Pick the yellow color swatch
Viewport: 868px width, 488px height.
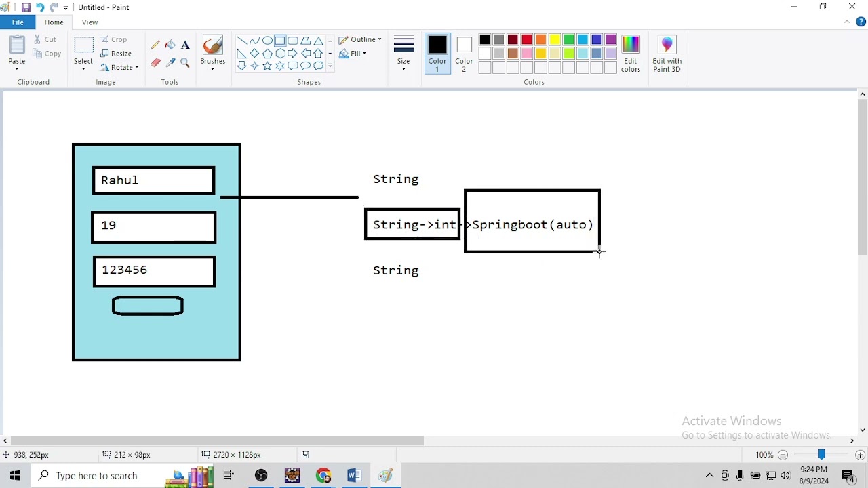(x=555, y=39)
